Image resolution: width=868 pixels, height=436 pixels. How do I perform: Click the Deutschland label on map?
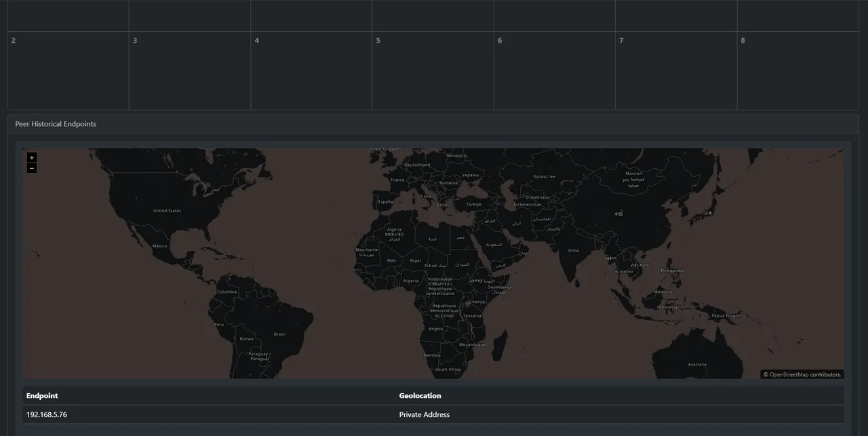(417, 165)
